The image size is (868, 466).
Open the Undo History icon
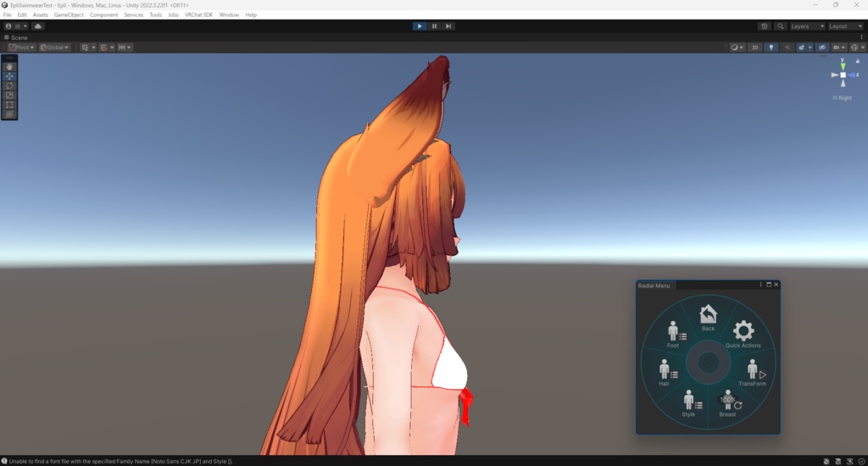coord(765,26)
